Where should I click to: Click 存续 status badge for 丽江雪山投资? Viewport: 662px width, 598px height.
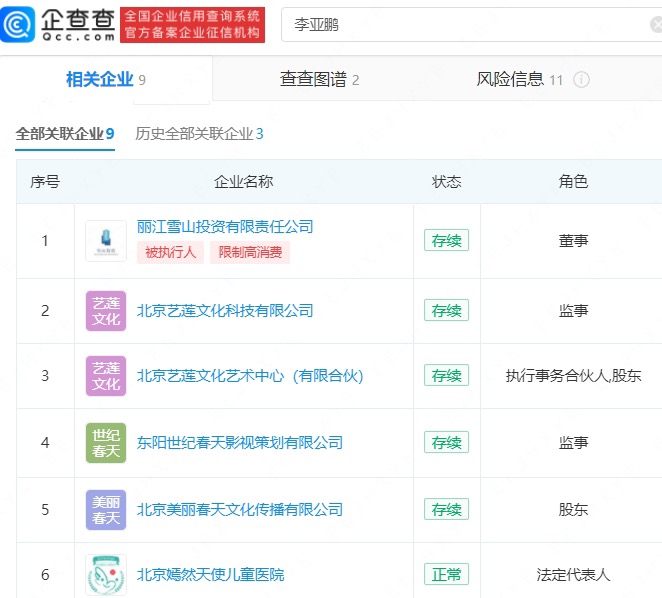(447, 240)
